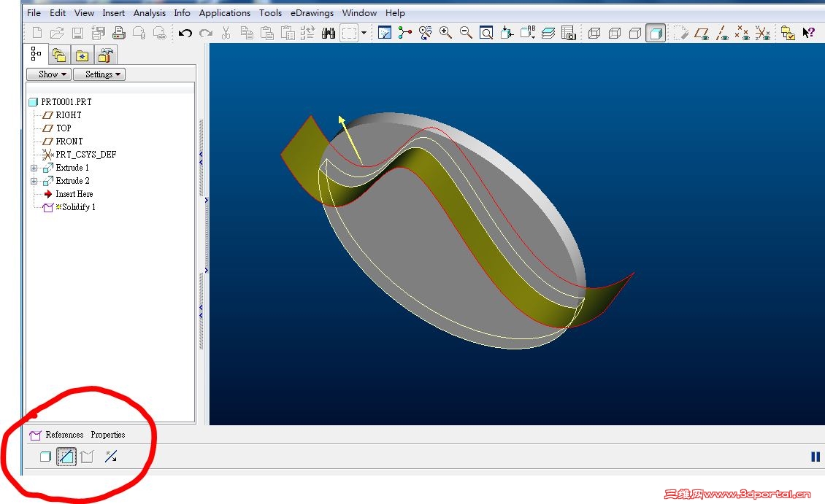Click the context help arrow-question icon
The height and width of the screenshot is (504, 825).
(808, 33)
